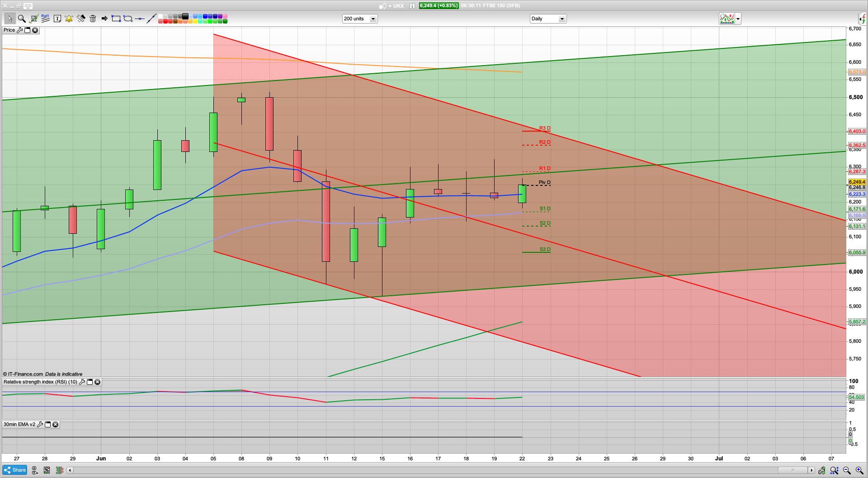Close the Price panel
The height and width of the screenshot is (478, 868).
(35, 30)
